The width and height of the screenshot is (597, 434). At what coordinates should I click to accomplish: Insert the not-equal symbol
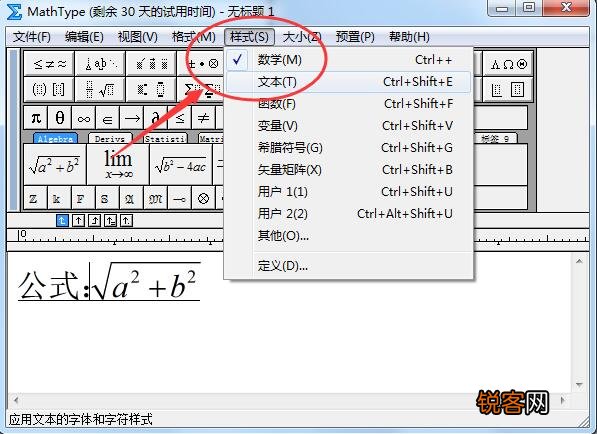pos(203,118)
